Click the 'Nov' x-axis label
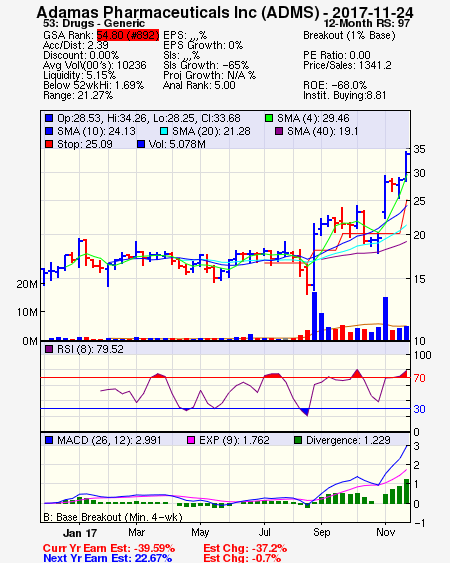 click(x=385, y=532)
